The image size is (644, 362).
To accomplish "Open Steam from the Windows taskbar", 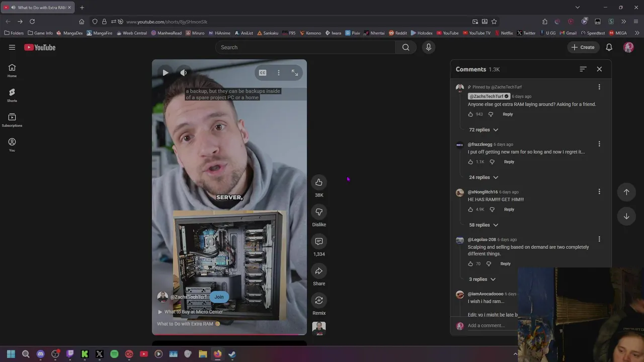I will tap(232, 354).
